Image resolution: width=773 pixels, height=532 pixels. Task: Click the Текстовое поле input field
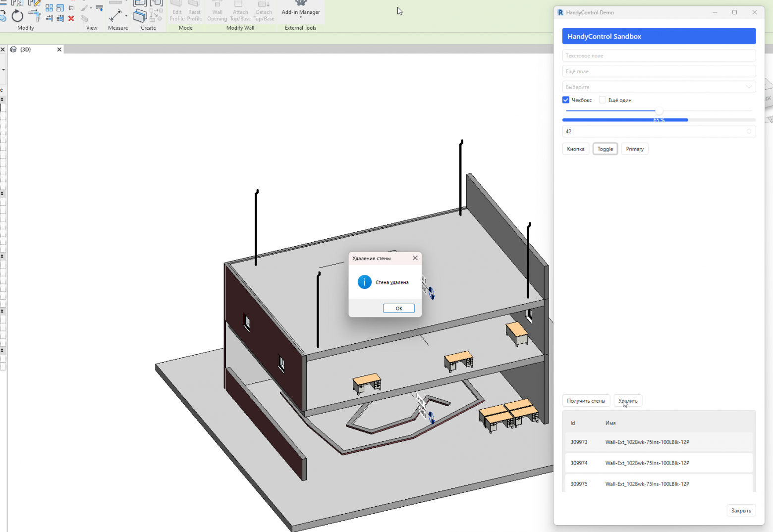(x=659, y=55)
